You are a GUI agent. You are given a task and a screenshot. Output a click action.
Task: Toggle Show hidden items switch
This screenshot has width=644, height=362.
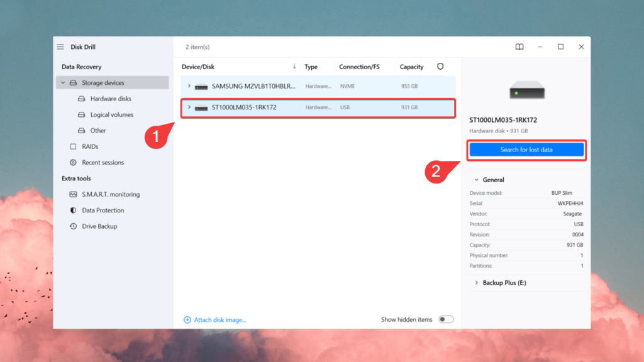(x=446, y=319)
